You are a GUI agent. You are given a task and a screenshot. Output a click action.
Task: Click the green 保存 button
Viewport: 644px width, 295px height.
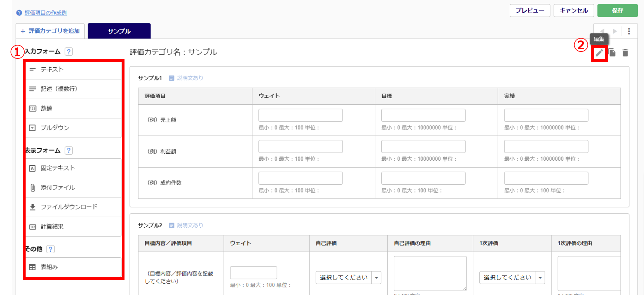[x=617, y=10]
